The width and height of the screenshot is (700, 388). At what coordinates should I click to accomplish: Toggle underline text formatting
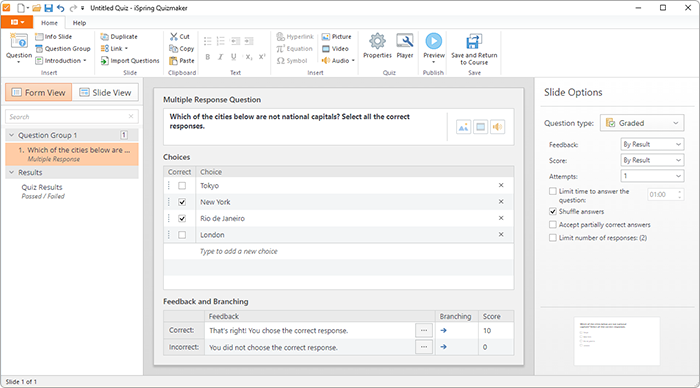[x=233, y=57]
